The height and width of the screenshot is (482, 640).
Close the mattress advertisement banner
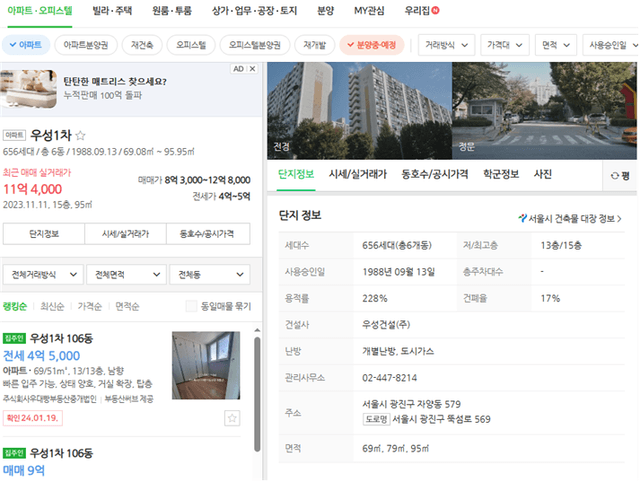click(253, 69)
